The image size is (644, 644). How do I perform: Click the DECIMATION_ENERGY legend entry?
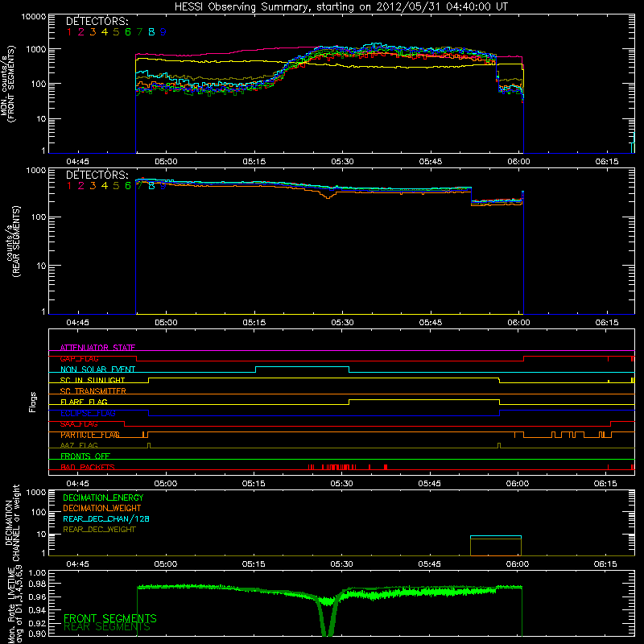coord(103,497)
